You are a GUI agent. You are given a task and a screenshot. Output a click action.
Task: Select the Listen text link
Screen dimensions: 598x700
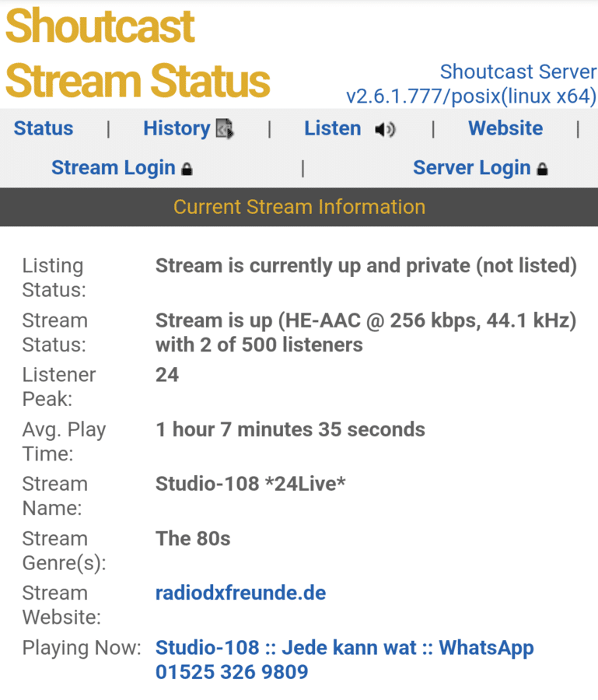coord(332,128)
